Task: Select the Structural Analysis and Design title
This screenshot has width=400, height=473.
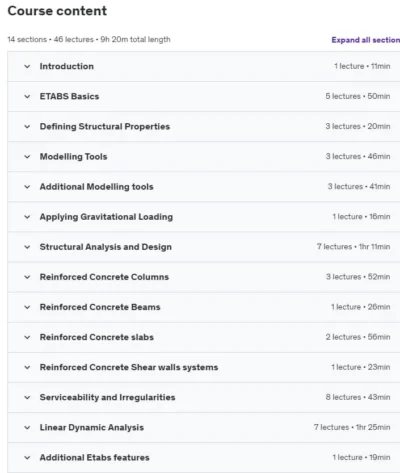Action: point(106,247)
